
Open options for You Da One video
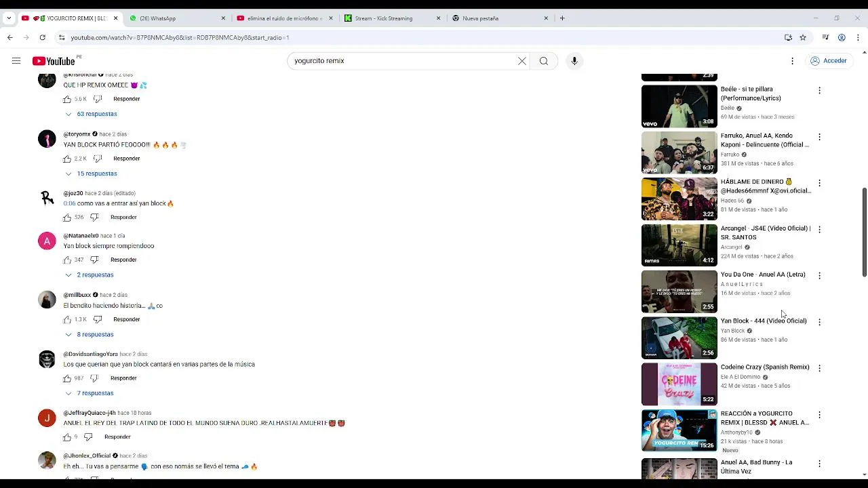[x=819, y=276]
